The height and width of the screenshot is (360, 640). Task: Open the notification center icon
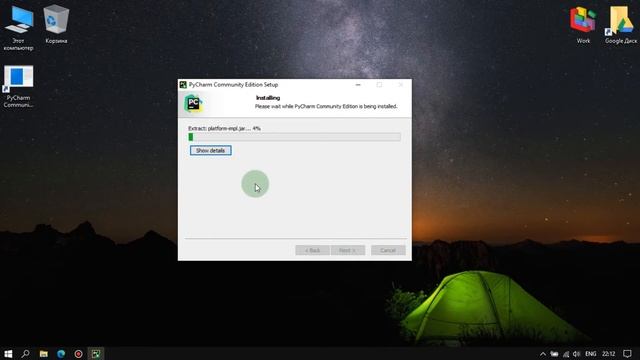(627, 354)
